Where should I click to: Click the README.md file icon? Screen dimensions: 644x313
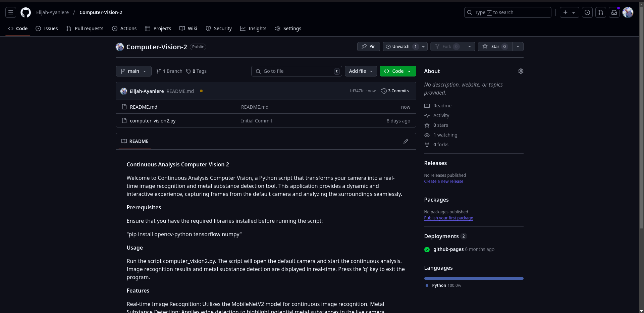124,107
